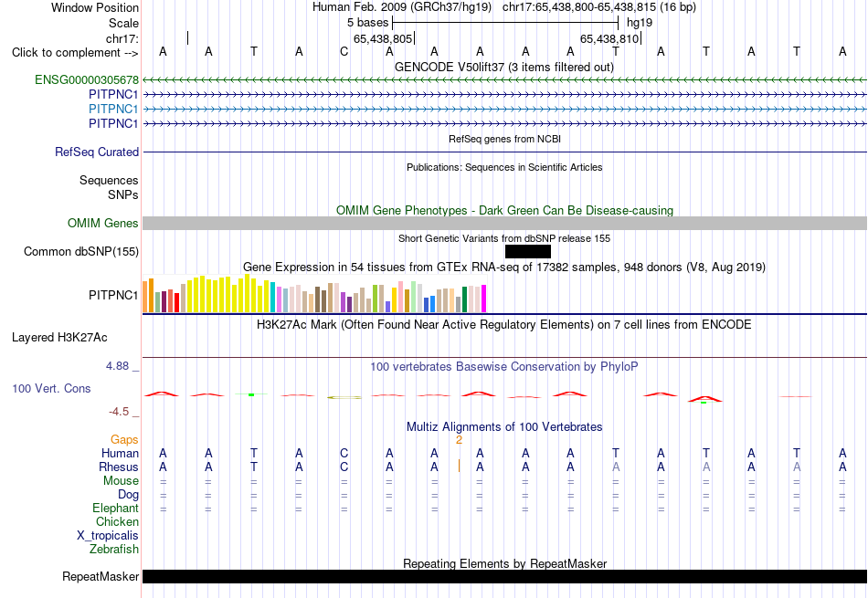Click the C base in the complement row
This screenshot has height=598, width=868.
344,52
